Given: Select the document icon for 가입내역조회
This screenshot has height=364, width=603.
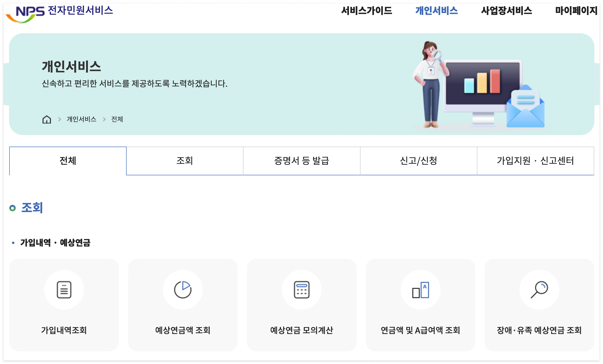Looking at the screenshot, I should [x=64, y=290].
